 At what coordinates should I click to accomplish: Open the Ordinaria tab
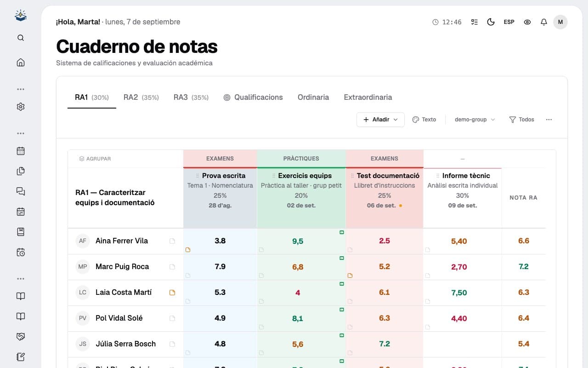[x=313, y=98]
